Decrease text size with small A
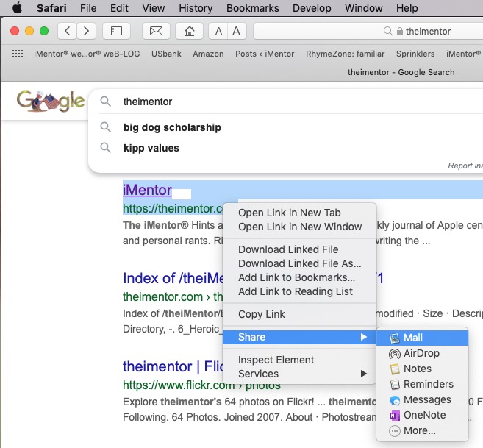 click(x=218, y=31)
